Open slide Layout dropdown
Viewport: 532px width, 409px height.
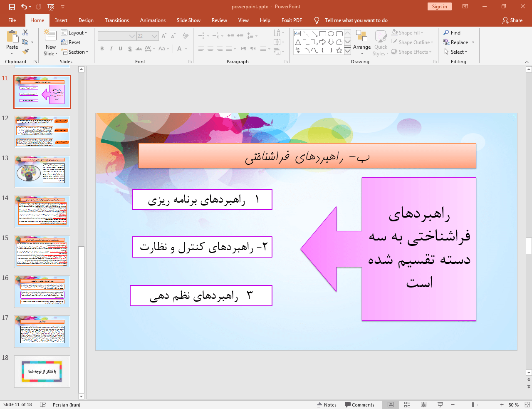tap(74, 32)
